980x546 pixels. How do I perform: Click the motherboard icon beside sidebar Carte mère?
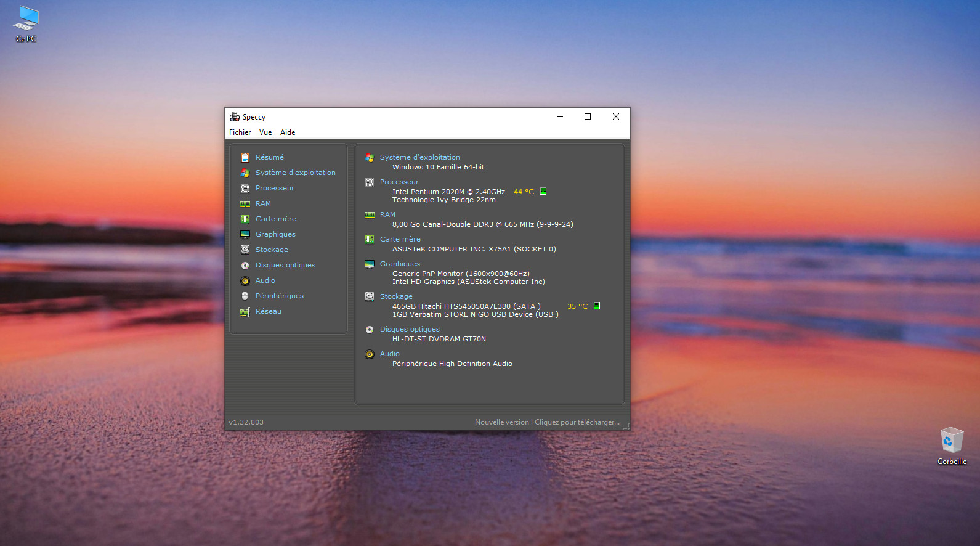[245, 219]
